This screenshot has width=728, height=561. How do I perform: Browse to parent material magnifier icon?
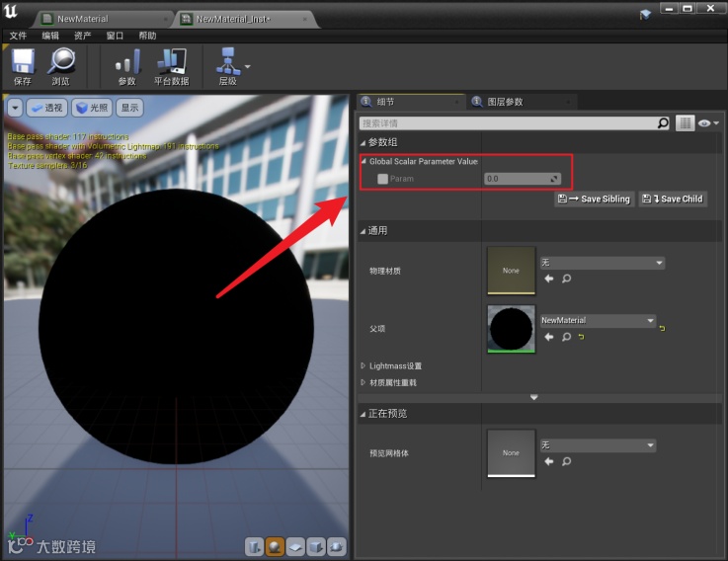point(566,337)
